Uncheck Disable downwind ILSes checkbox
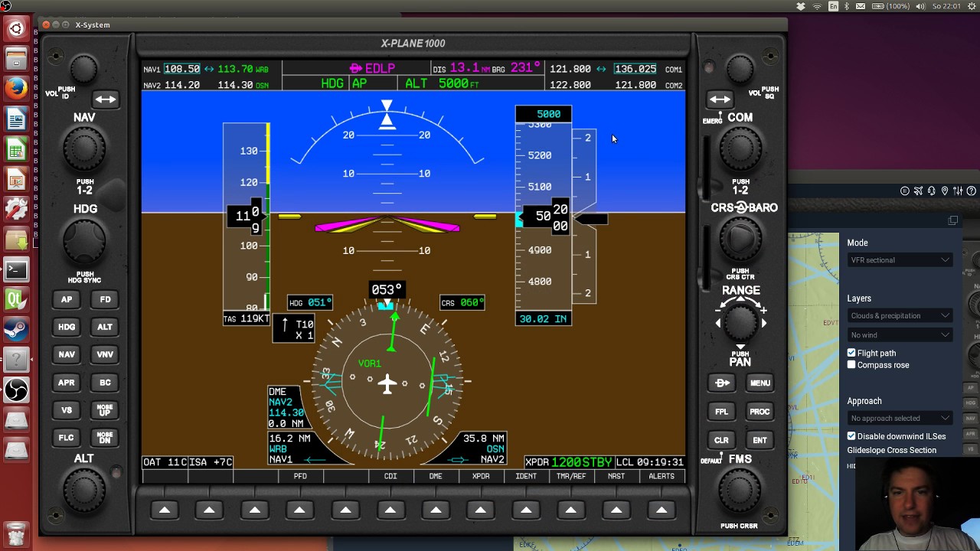The height and width of the screenshot is (551, 980). click(x=851, y=436)
